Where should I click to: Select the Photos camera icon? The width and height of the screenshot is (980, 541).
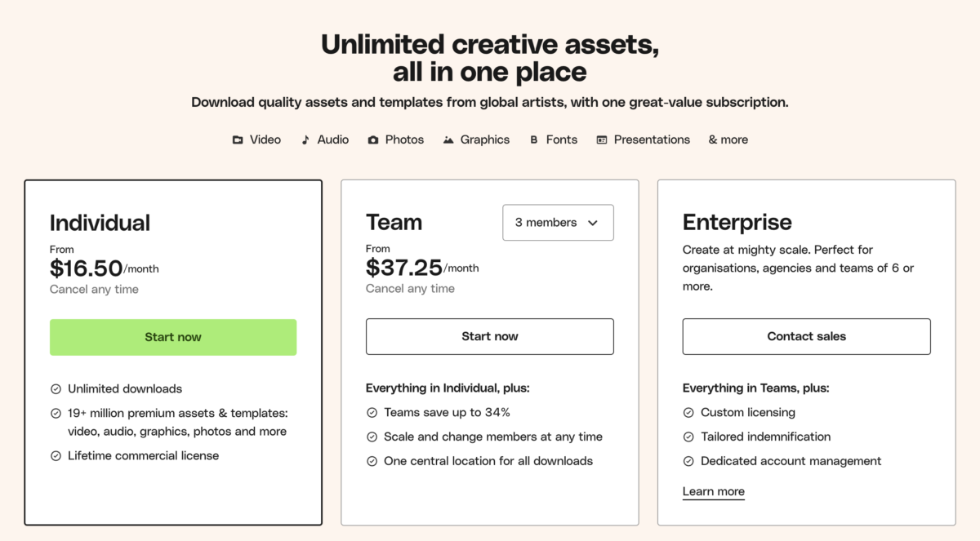[372, 140]
